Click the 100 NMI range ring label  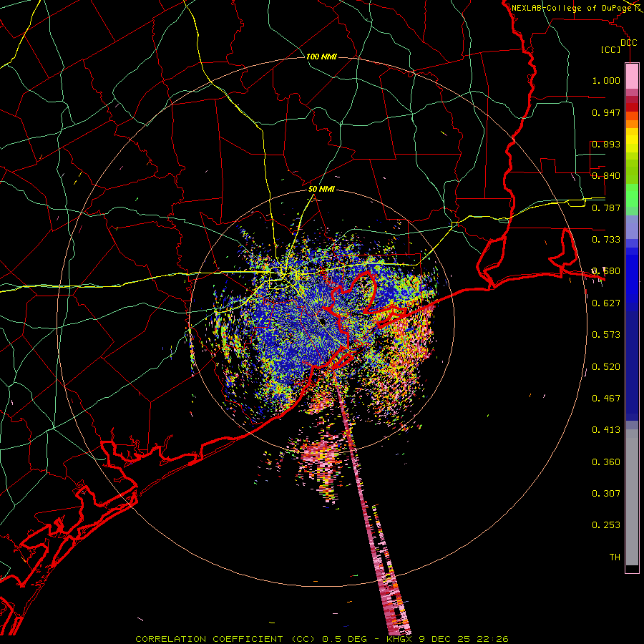coord(321,57)
